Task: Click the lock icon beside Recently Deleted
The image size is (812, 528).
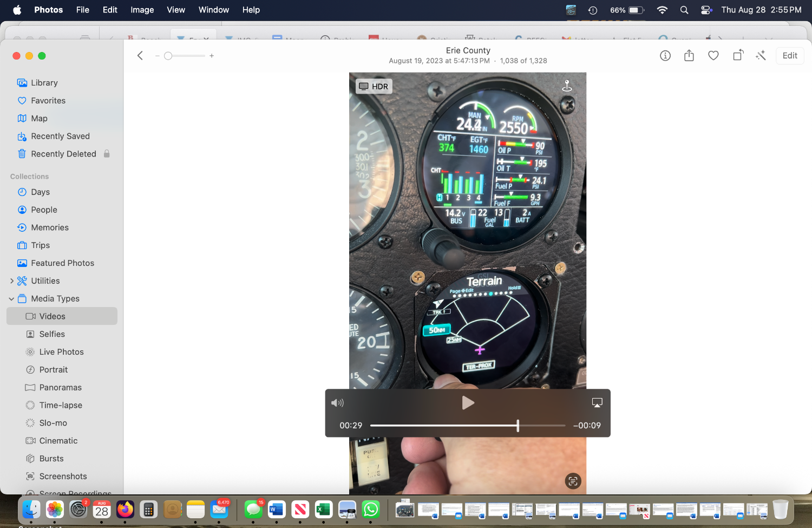Action: (x=107, y=154)
